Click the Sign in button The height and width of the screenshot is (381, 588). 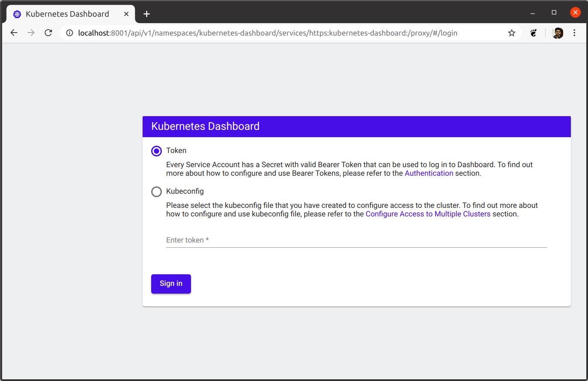(171, 284)
